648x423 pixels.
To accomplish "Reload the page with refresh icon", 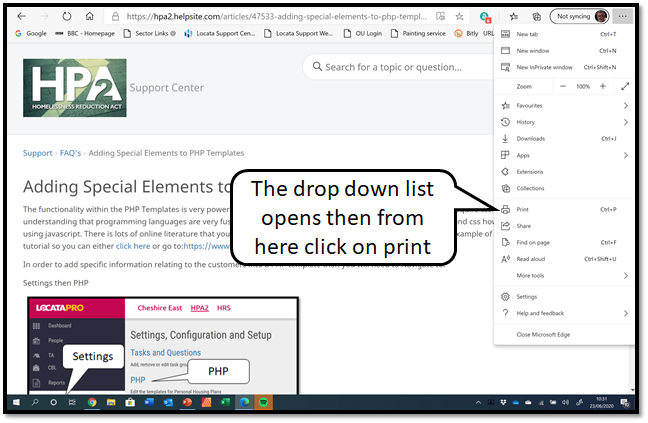I will [67, 16].
